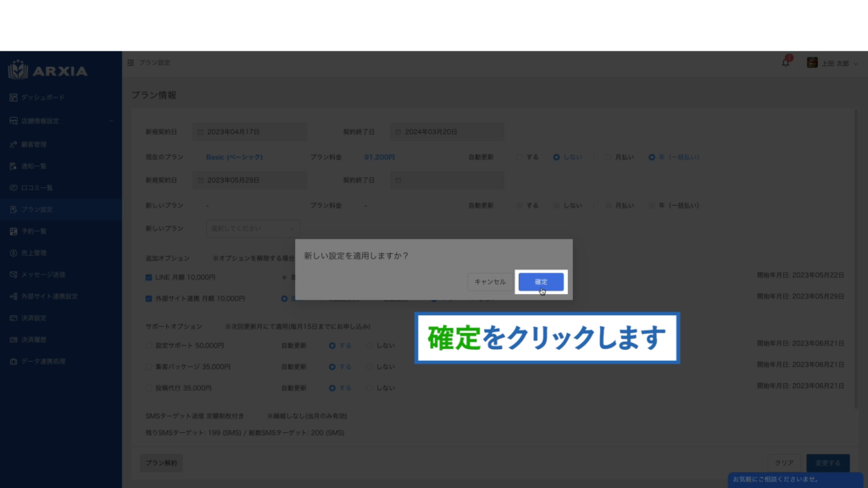
Task: Select プラン設定 in the sidebar menu
Action: (37, 209)
